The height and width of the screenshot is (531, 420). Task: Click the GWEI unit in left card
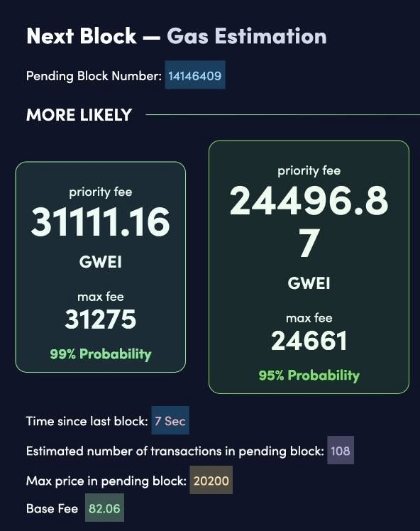coord(101,262)
